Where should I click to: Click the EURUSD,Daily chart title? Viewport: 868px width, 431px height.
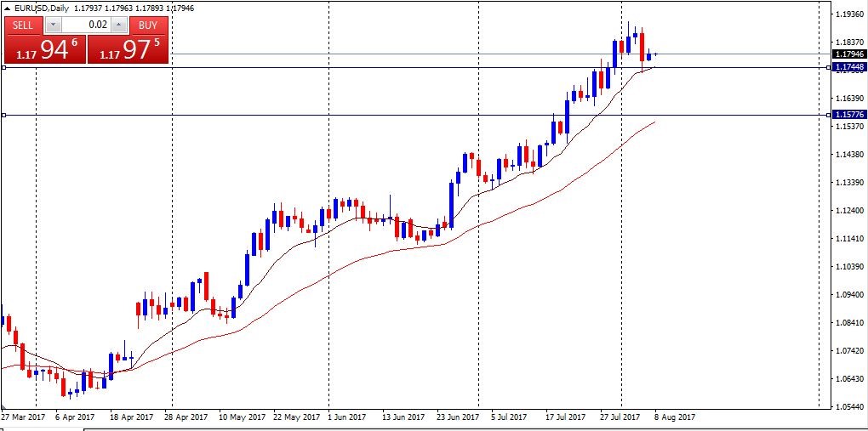coord(43,9)
